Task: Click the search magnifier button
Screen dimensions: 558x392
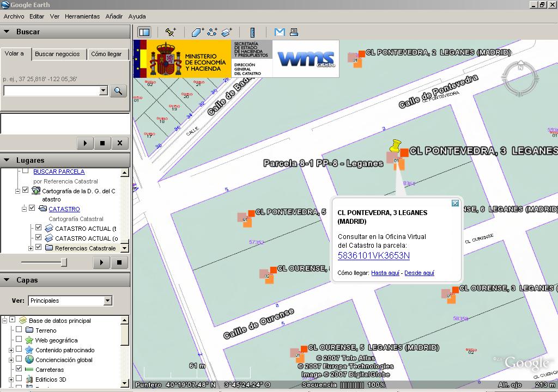Action: click(118, 91)
